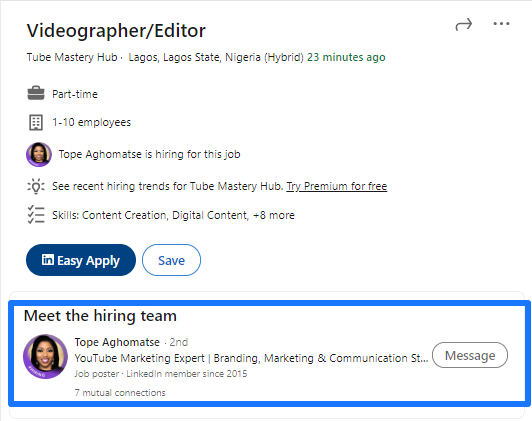Click the lightbulb hiring trends icon
Image resolution: width=532 pixels, height=421 pixels.
click(x=36, y=186)
